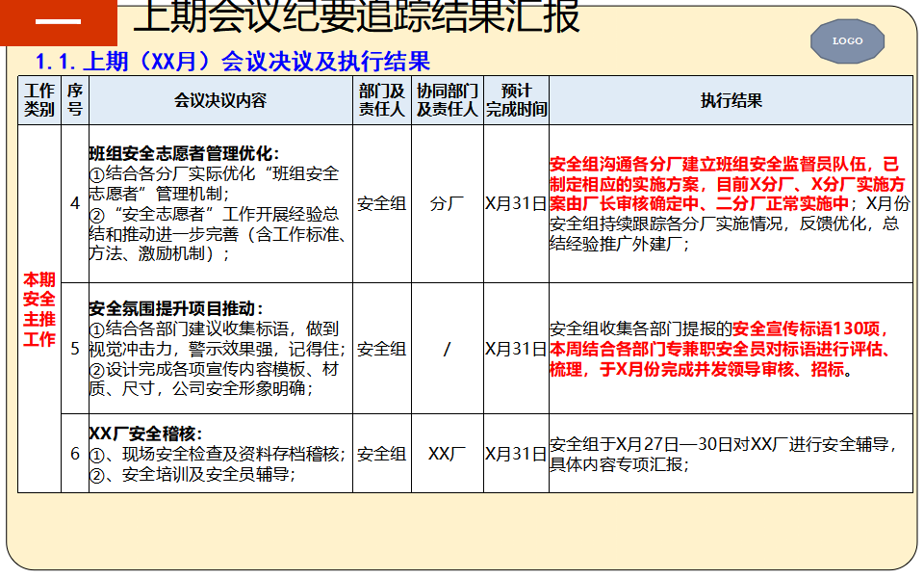Click X月31日 date in row 6
Image resolution: width=924 pixels, height=578 pixels.
[516, 454]
